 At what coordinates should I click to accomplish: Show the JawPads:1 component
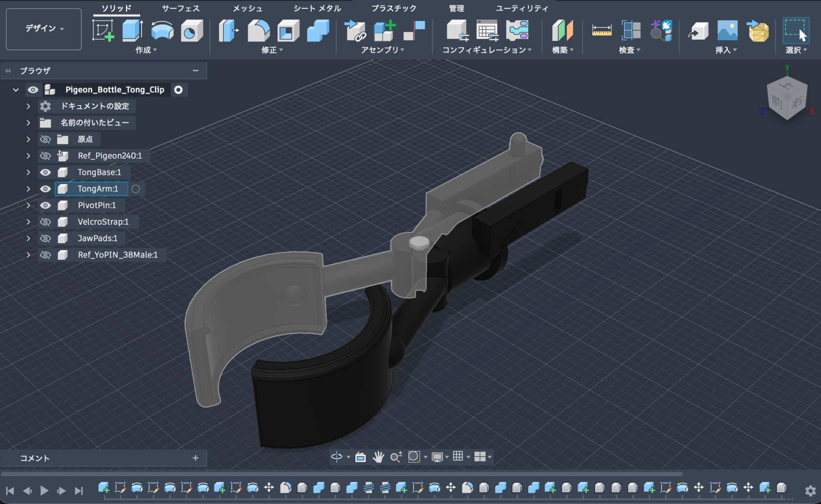(45, 238)
